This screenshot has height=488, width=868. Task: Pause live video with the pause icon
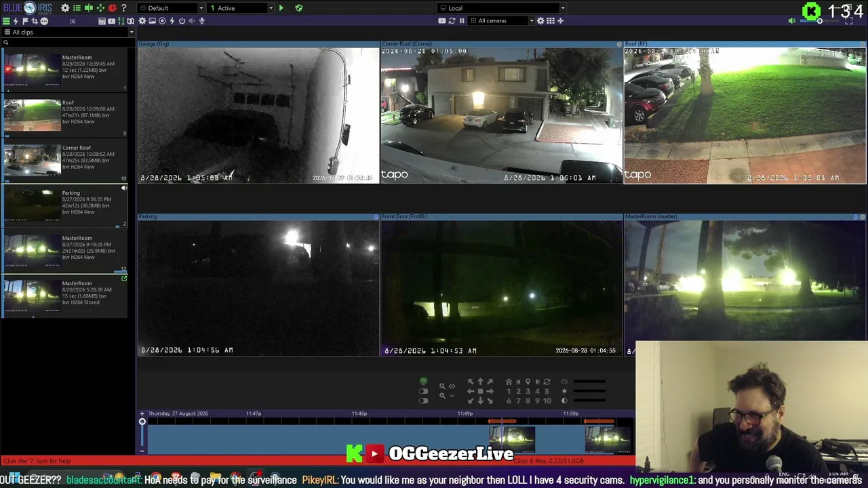click(462, 21)
